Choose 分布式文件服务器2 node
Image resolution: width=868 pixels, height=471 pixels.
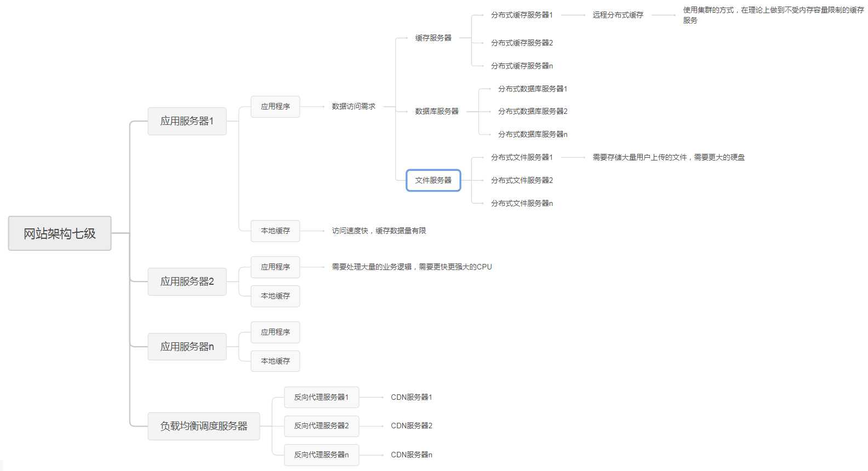tap(522, 180)
